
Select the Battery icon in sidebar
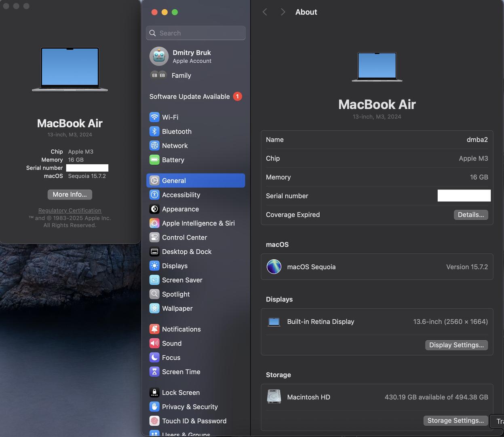(154, 160)
